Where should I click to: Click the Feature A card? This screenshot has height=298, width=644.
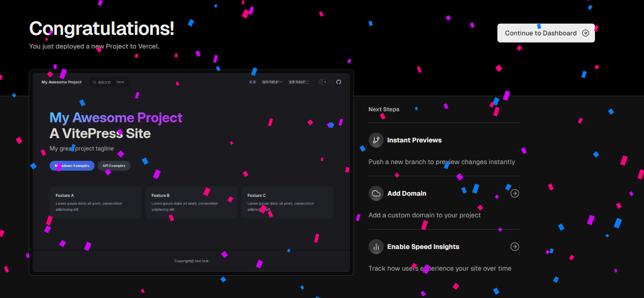pyautogui.click(x=95, y=202)
